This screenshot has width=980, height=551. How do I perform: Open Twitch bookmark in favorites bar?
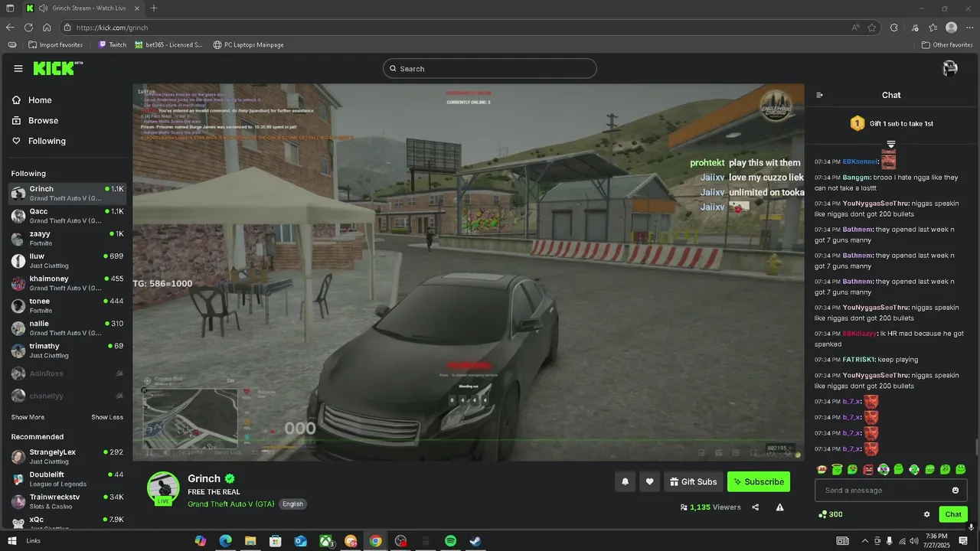click(113, 44)
